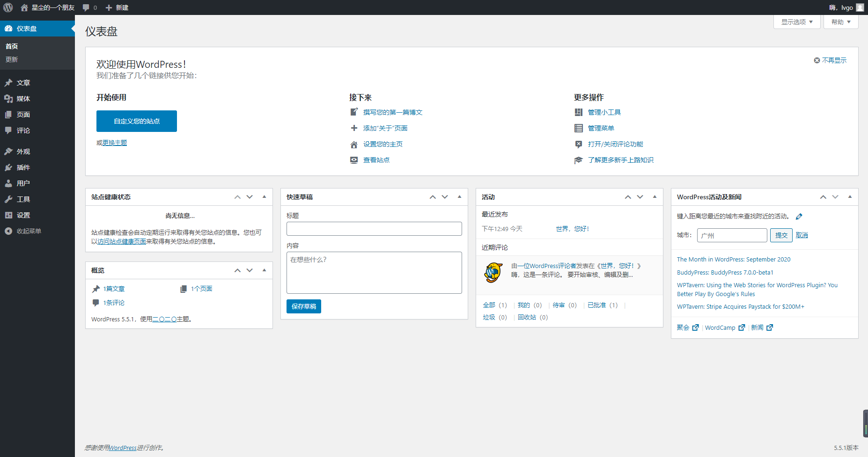Move 概览 widget down
This screenshot has width=868, height=457.
(x=250, y=270)
